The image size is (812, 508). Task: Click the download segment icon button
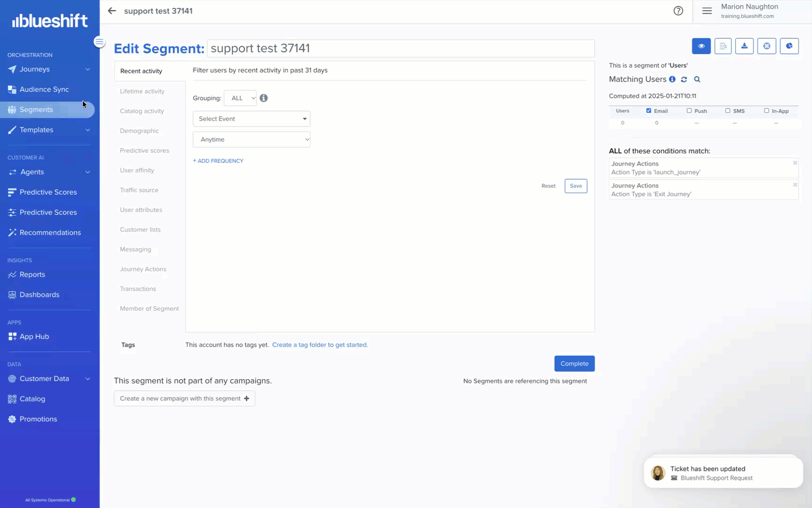[744, 46]
